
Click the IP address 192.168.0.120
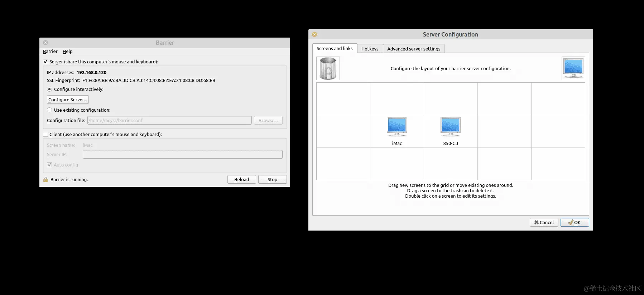[91, 72]
